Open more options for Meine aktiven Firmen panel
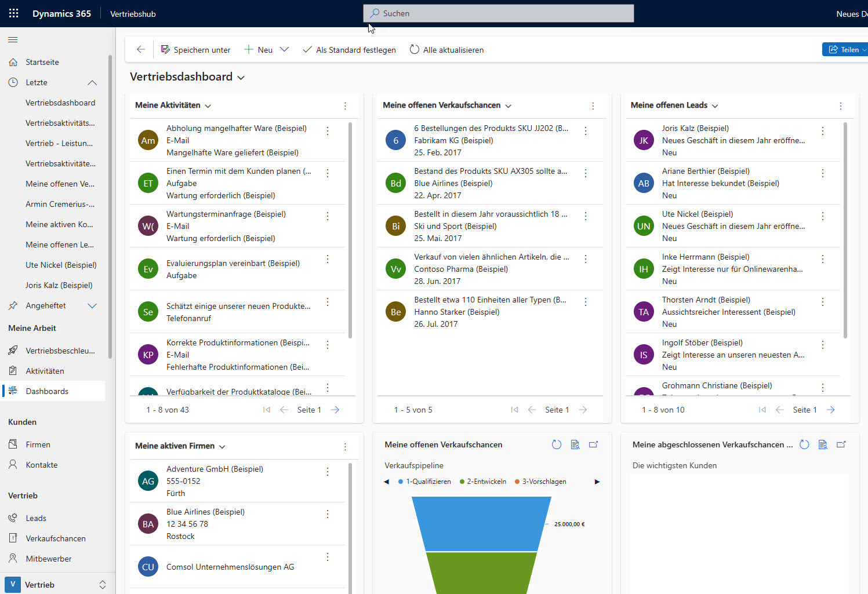The image size is (868, 594). click(345, 447)
